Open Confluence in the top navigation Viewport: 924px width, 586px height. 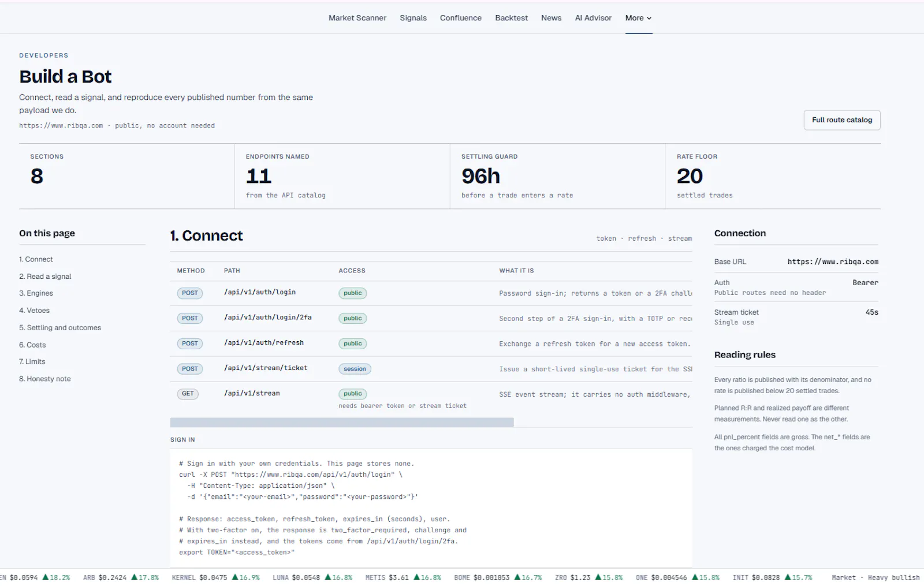tap(460, 18)
